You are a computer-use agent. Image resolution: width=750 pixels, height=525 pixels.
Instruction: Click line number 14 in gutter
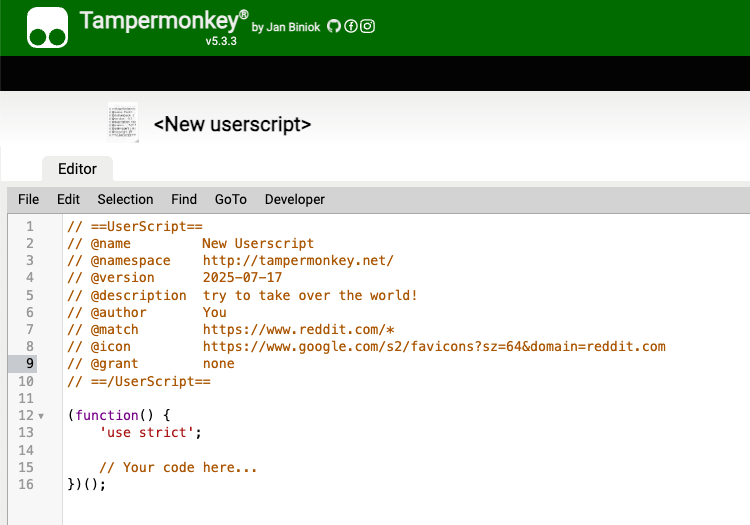click(26, 450)
